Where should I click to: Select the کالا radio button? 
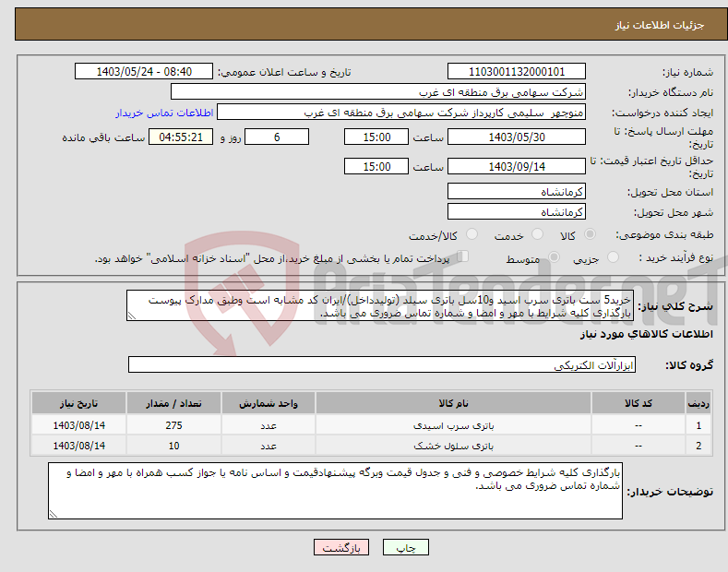[590, 234]
